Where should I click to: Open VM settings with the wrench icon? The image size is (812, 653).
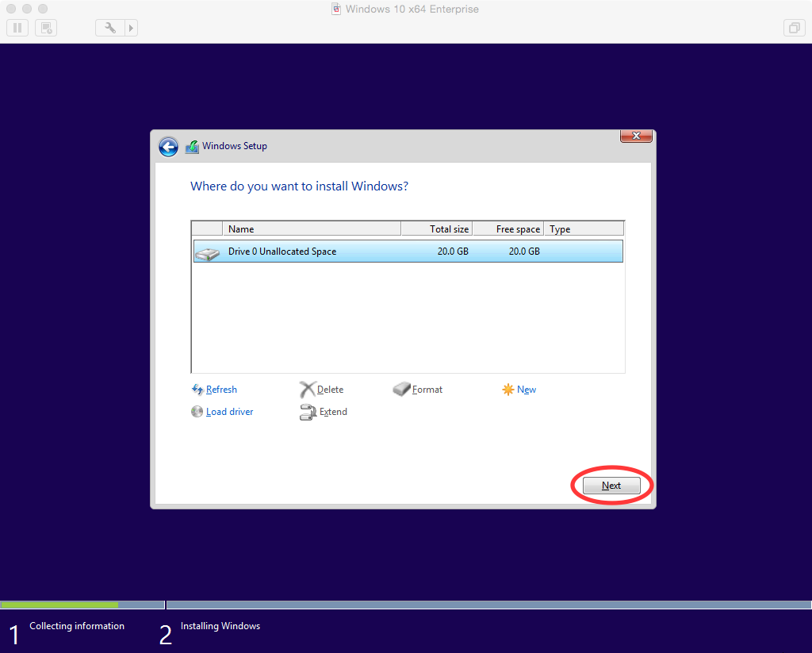(x=109, y=28)
